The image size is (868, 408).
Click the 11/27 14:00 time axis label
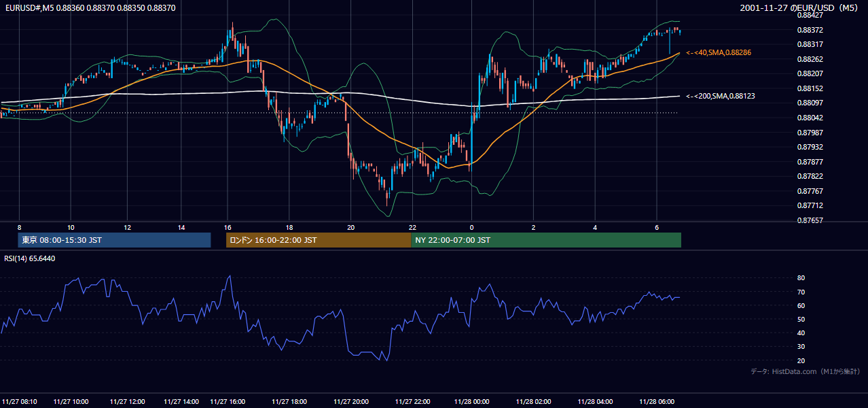point(181,401)
